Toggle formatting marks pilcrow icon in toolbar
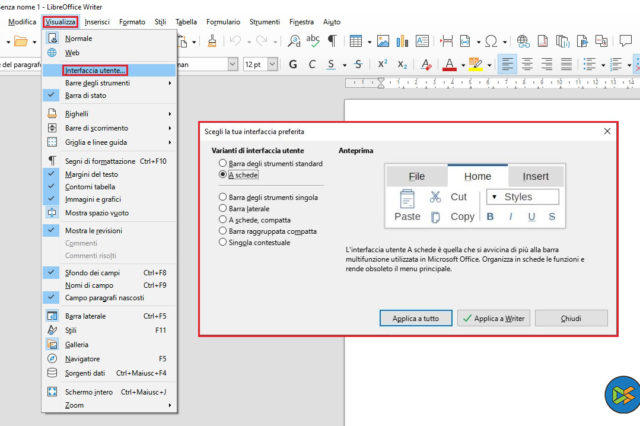This screenshot has width=640, height=426. (331, 40)
